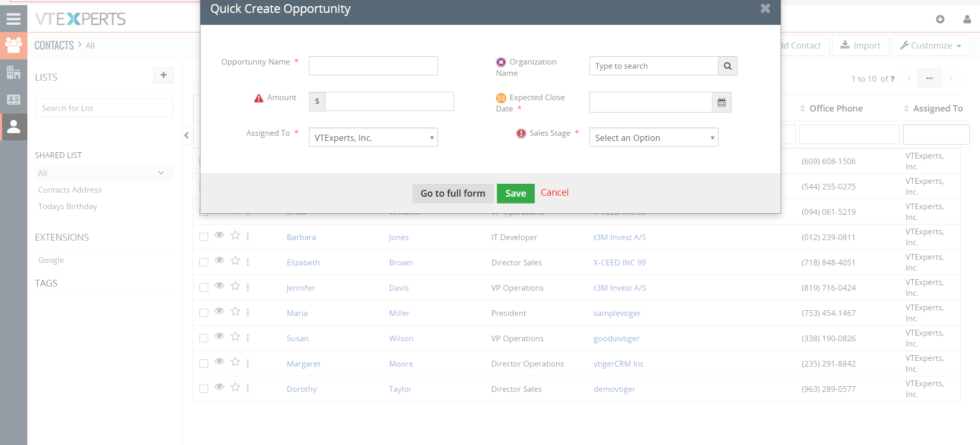Open more actions for Dorothy Taylor row
Screen dimensions: 980x445
click(x=247, y=388)
